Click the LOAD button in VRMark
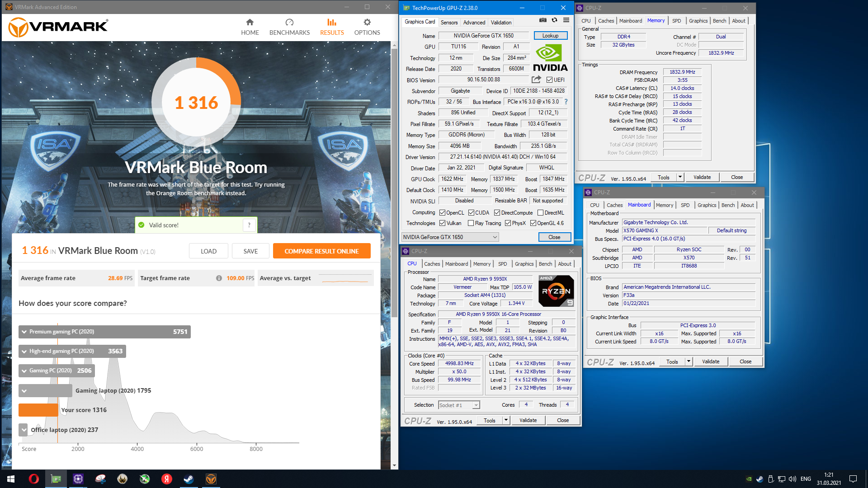This screenshot has width=868, height=488. click(208, 251)
